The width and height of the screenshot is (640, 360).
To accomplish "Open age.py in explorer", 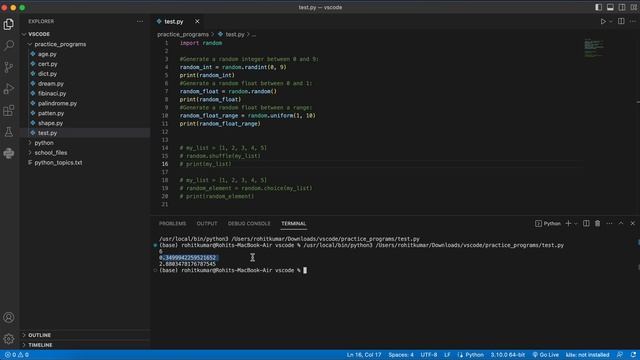I will click(x=85, y=54).
